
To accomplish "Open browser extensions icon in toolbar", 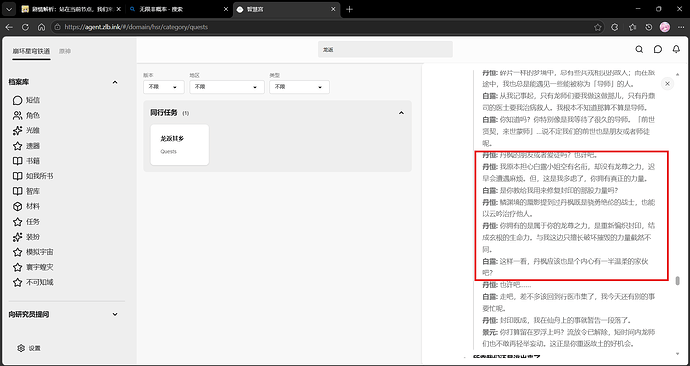I will 615,27.
